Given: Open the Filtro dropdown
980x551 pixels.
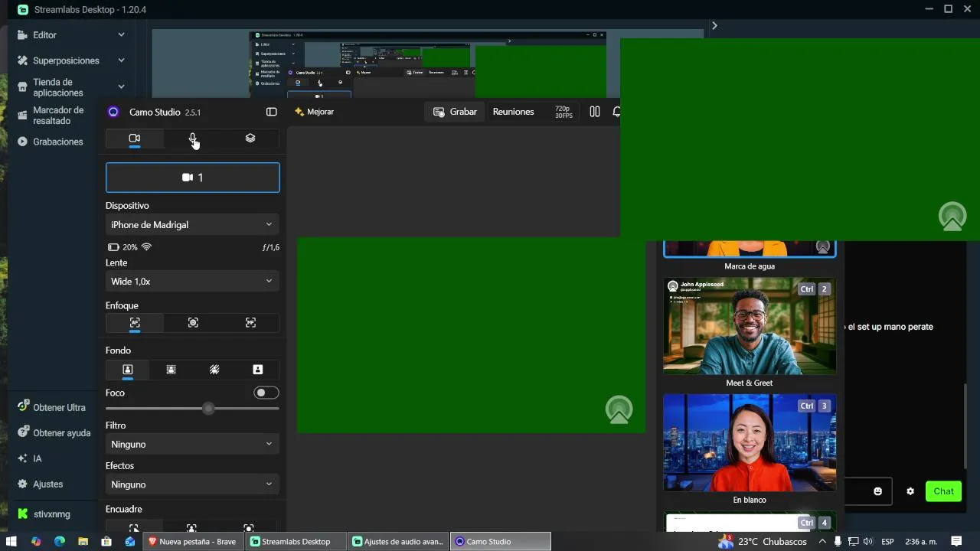Looking at the screenshot, I should pos(192,444).
